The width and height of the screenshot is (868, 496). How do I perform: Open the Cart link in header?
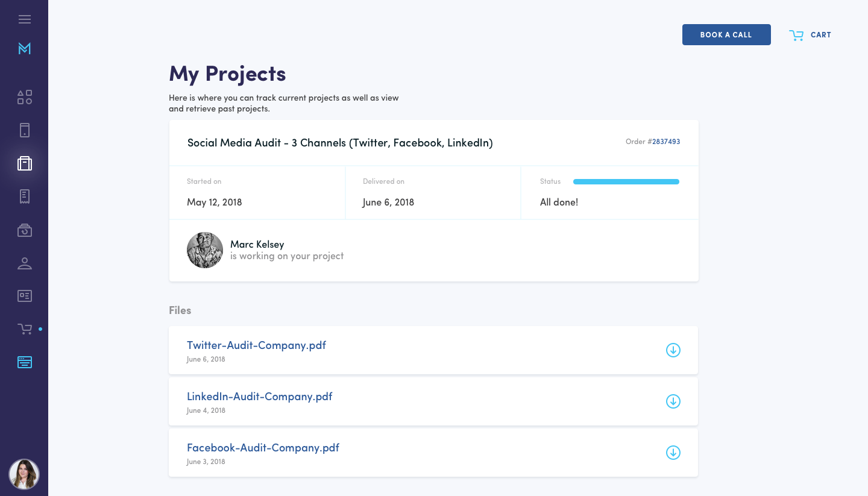(810, 35)
